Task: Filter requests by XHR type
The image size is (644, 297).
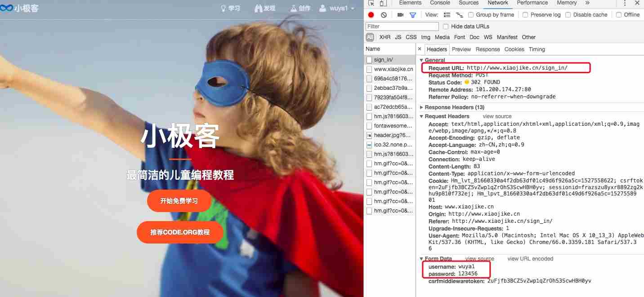Action: [385, 37]
